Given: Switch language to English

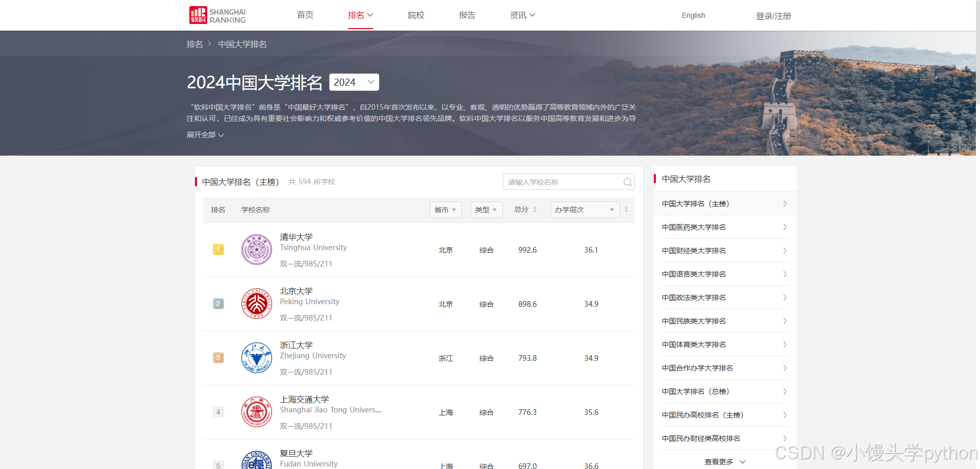Looking at the screenshot, I should coord(693,15).
